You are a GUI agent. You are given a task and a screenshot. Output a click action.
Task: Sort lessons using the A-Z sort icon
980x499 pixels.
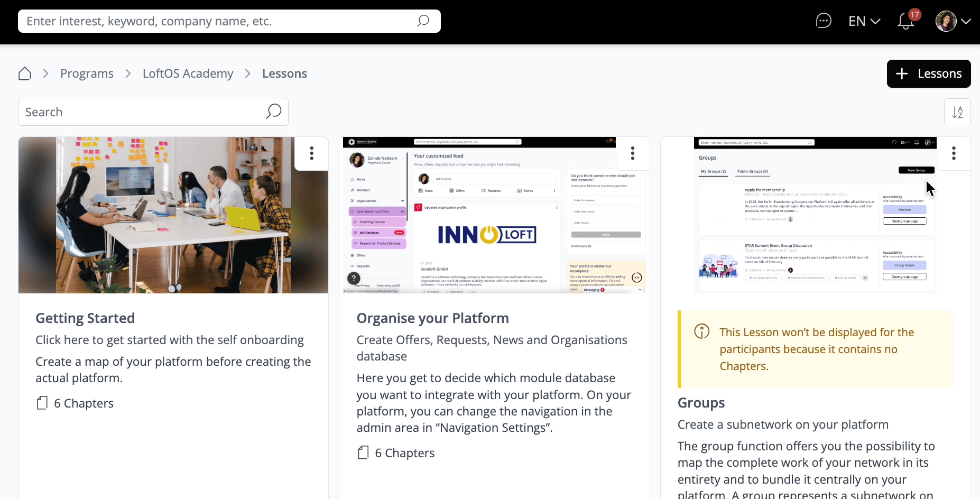[957, 112]
